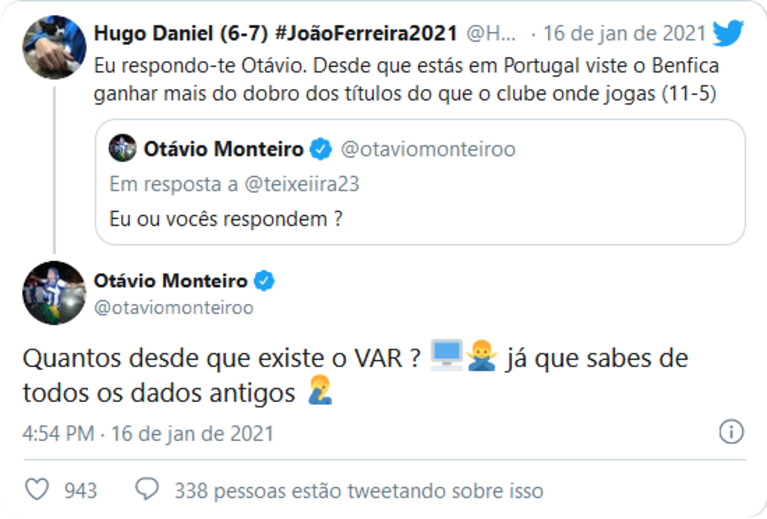Open @otaviomonteiroo handle under main author name

click(x=173, y=307)
